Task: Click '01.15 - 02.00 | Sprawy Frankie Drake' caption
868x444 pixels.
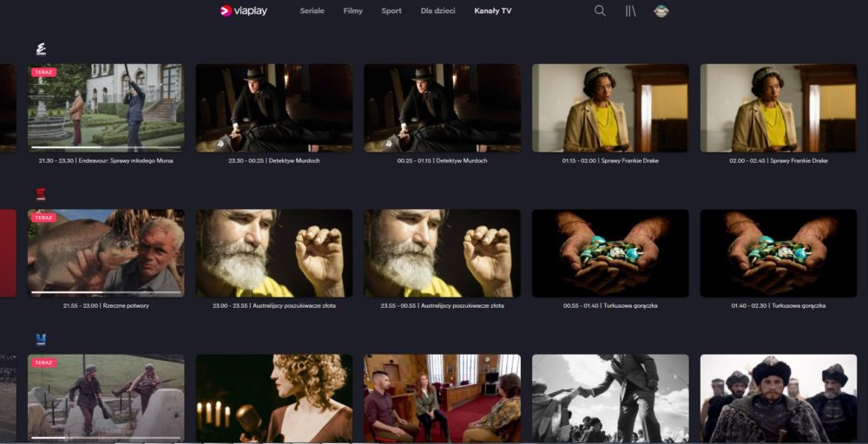Action: pos(610,161)
